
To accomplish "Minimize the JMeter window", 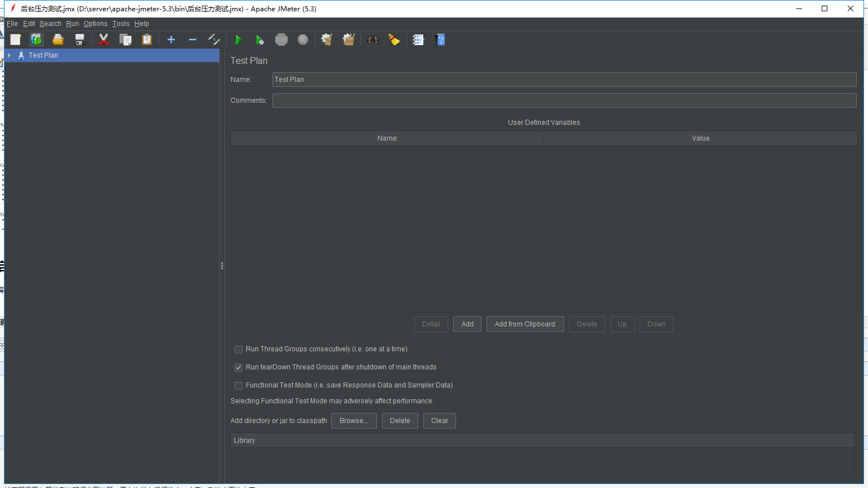I will click(799, 8).
